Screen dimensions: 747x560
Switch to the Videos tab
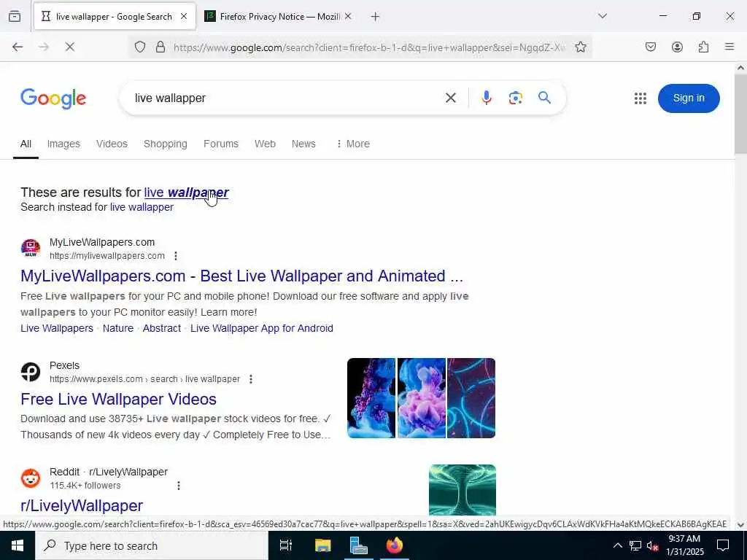112,144
